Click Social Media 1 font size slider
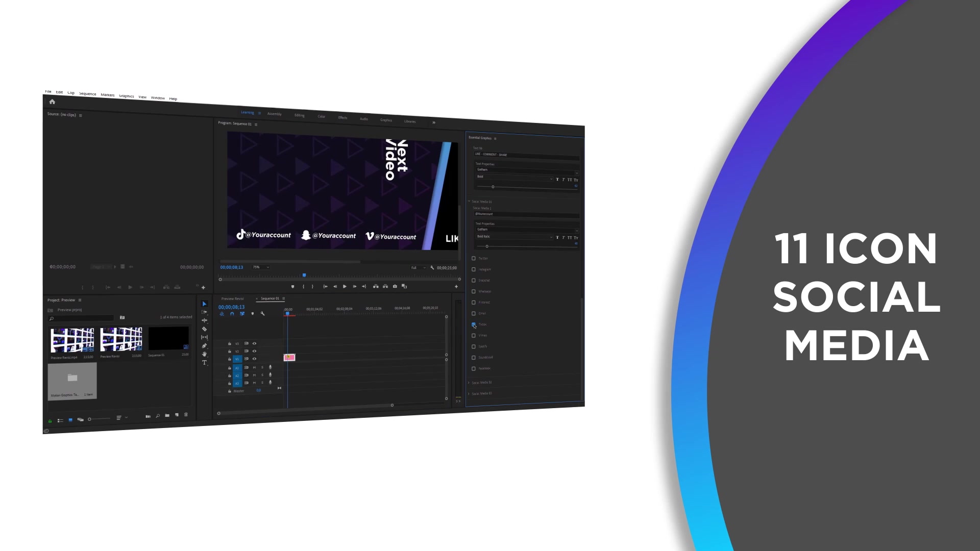 527,247
